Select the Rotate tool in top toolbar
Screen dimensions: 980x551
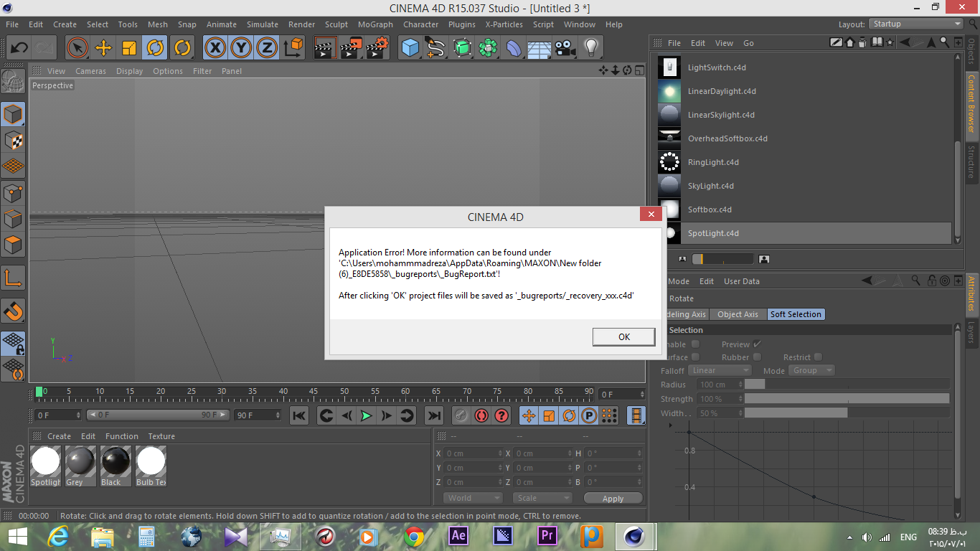click(x=155, y=48)
